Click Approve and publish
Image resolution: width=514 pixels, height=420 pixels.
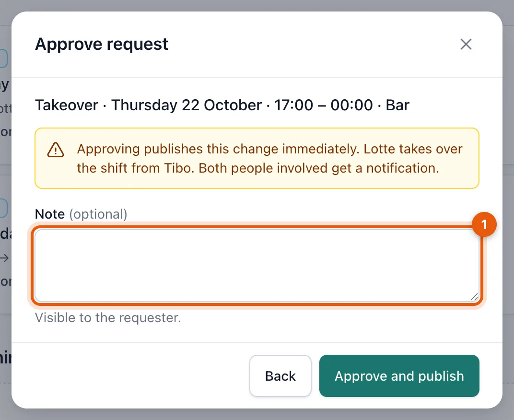click(399, 376)
